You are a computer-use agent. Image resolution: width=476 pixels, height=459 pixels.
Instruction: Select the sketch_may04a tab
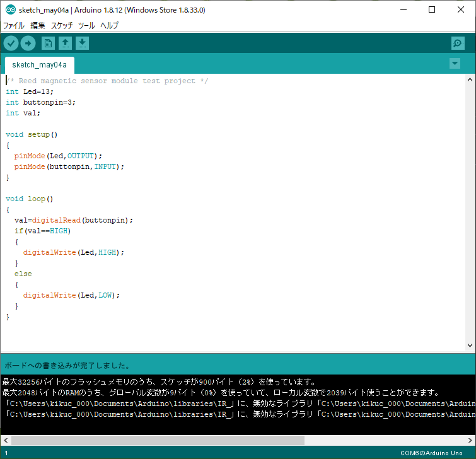coord(39,65)
